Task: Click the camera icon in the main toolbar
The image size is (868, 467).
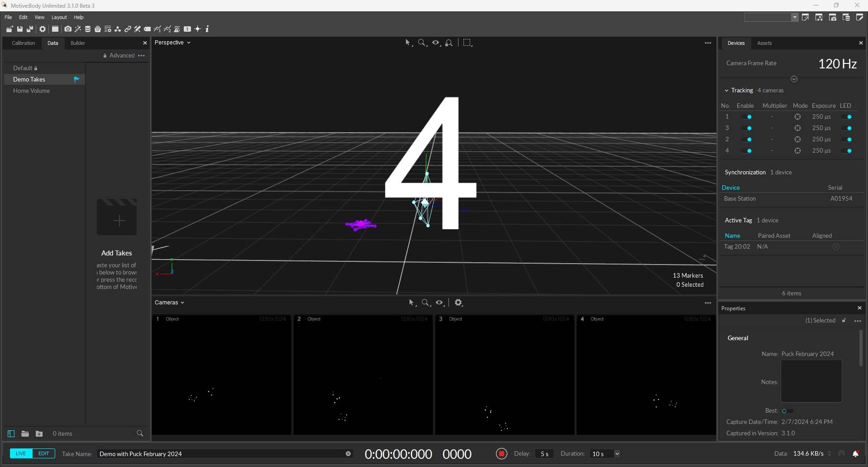Action: (x=68, y=29)
